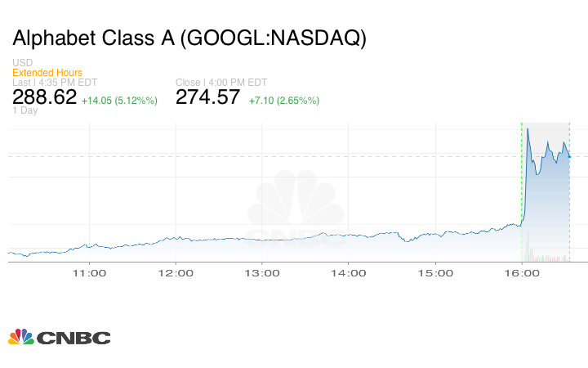Click the 11:00 time axis label
This screenshot has width=588, height=368.
tap(89, 273)
